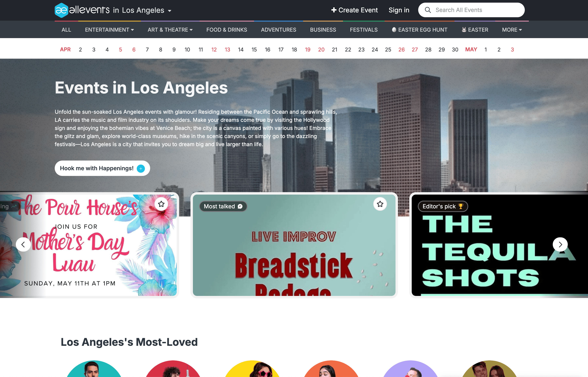Image resolution: width=588 pixels, height=377 pixels.
Task: Click the search magnifier icon
Action: point(428,10)
